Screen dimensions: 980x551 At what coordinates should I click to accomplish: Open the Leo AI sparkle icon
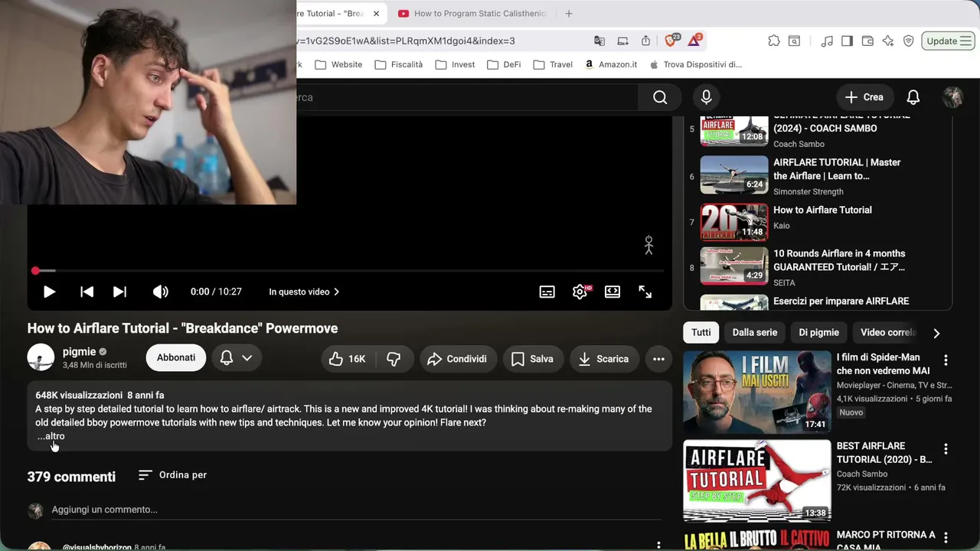(888, 41)
